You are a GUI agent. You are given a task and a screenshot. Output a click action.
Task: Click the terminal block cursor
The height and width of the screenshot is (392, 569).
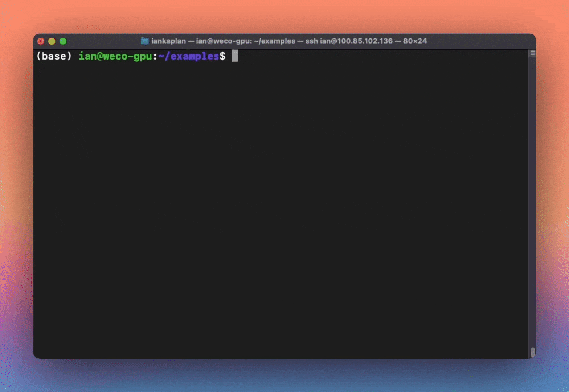coord(235,56)
